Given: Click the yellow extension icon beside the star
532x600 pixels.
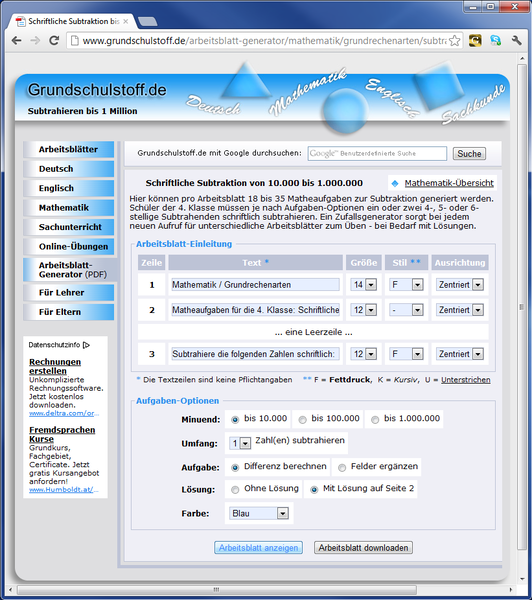Looking at the screenshot, I should tap(475, 41).
